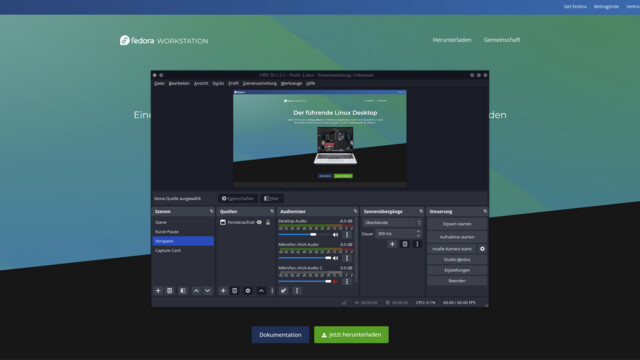Add a scene transition with the plus icon
Screen dimensions: 640x360
tap(392, 244)
